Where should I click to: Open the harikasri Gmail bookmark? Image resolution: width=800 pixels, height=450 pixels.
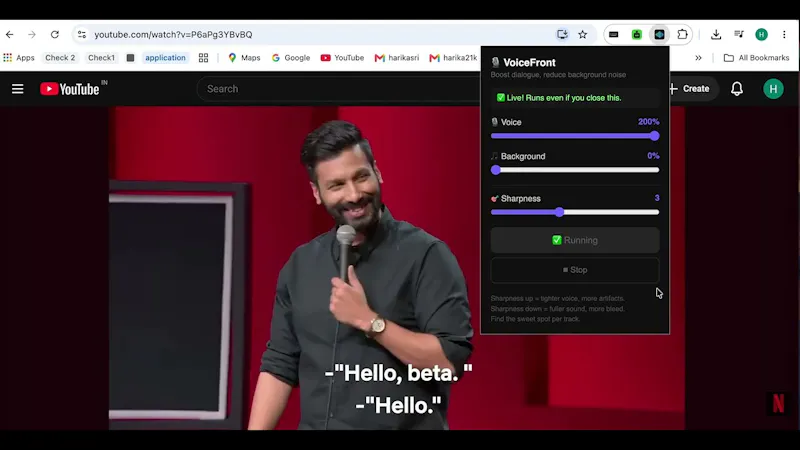397,58
